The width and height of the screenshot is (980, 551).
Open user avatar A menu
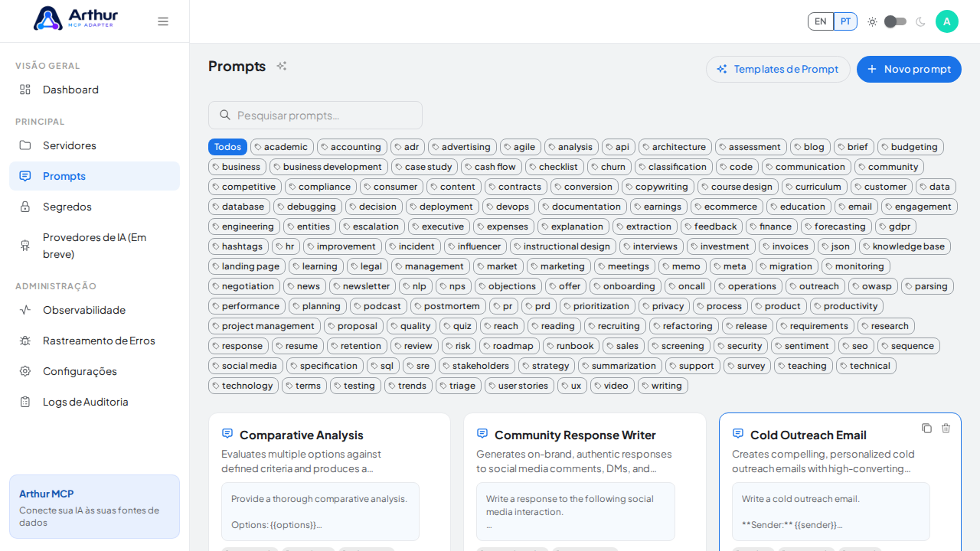point(947,21)
